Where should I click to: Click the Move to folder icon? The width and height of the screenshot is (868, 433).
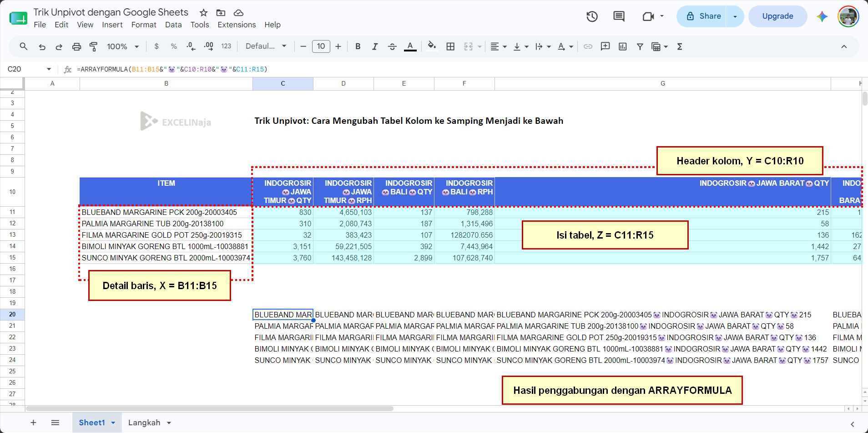[221, 13]
